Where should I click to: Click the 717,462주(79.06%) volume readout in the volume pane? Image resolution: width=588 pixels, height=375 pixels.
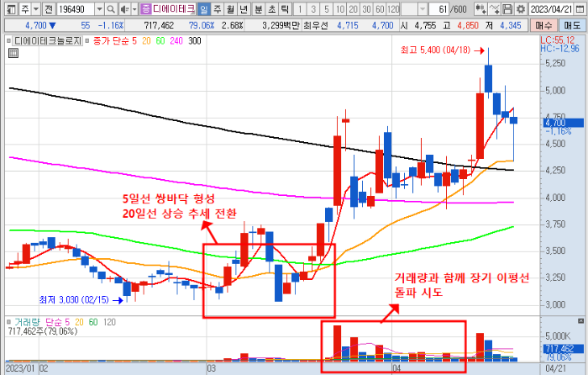click(43, 331)
